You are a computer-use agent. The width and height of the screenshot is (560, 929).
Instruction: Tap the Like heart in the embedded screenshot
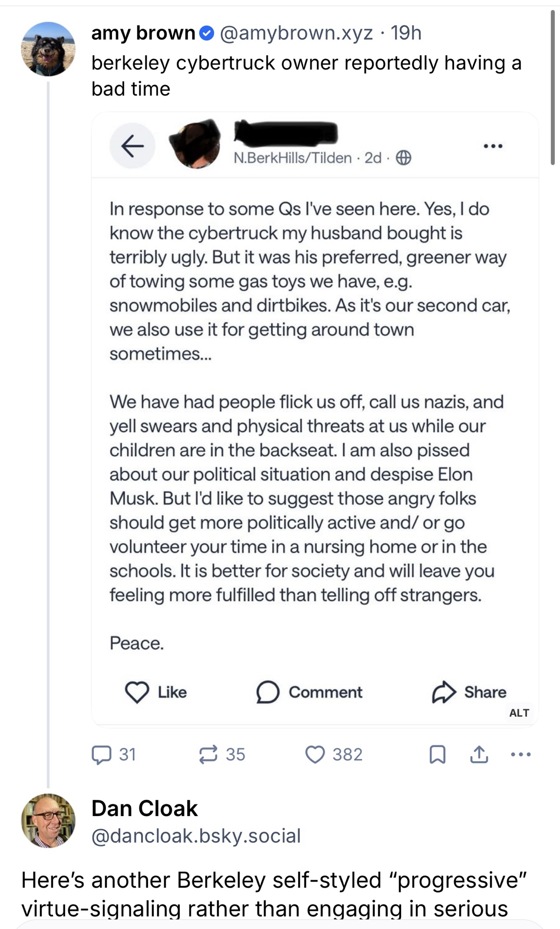coord(137,692)
